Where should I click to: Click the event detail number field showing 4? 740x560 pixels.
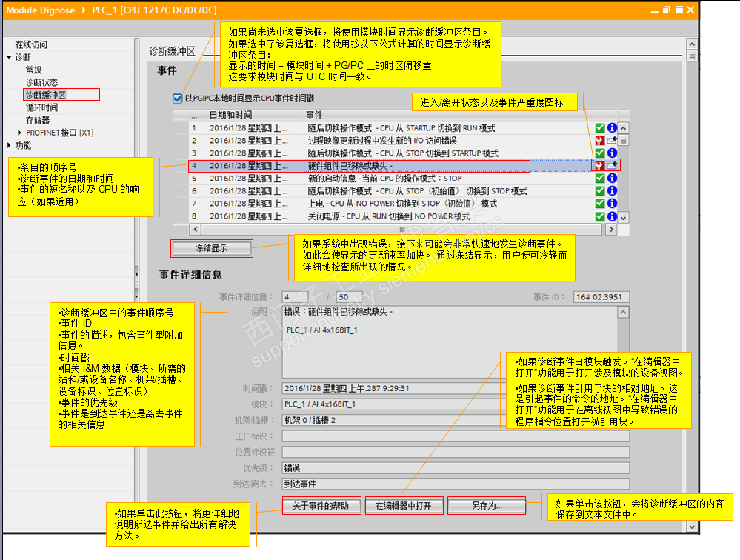tap(295, 297)
